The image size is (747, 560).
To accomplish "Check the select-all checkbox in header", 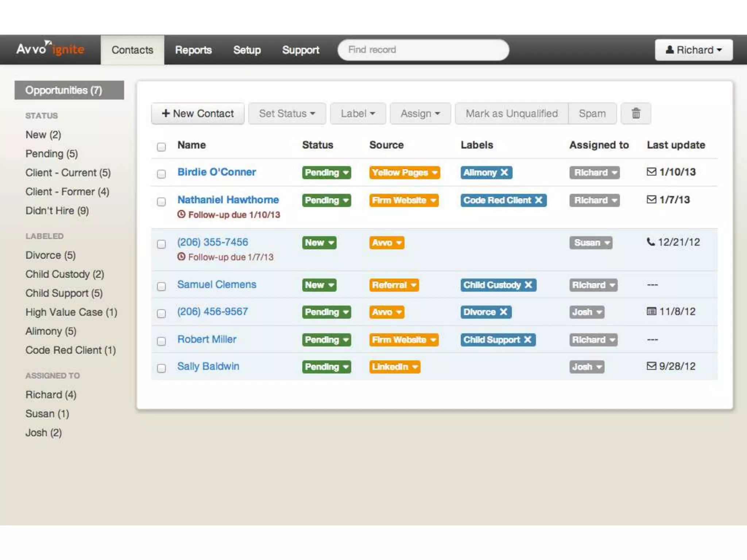I will coord(161,147).
